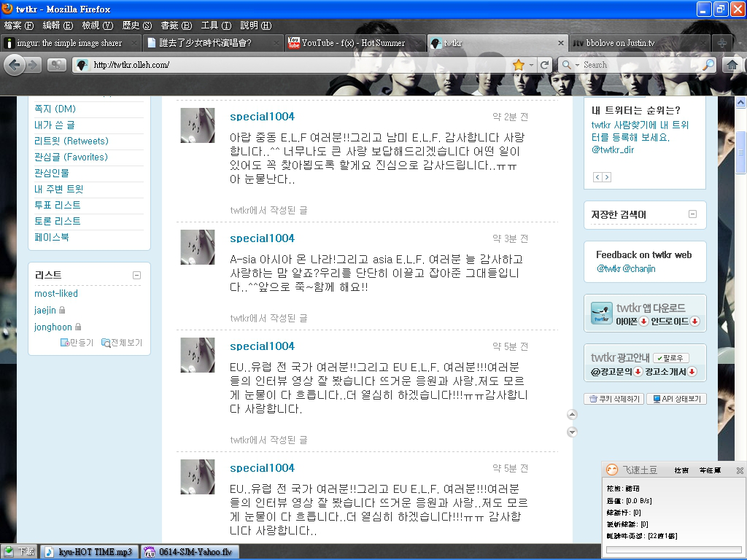
Task: Click the search magnifier in the search box
Action: pos(709,64)
